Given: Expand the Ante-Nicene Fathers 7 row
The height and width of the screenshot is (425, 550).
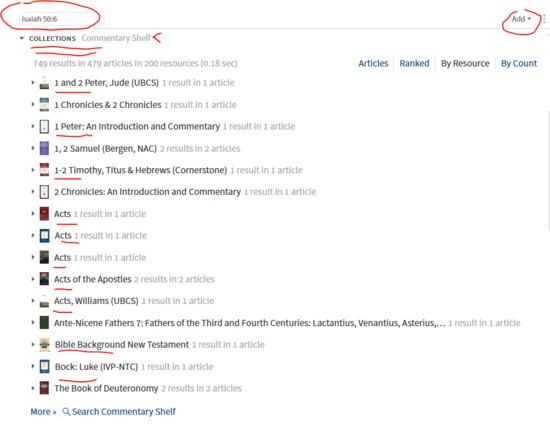Looking at the screenshot, I should (33, 323).
